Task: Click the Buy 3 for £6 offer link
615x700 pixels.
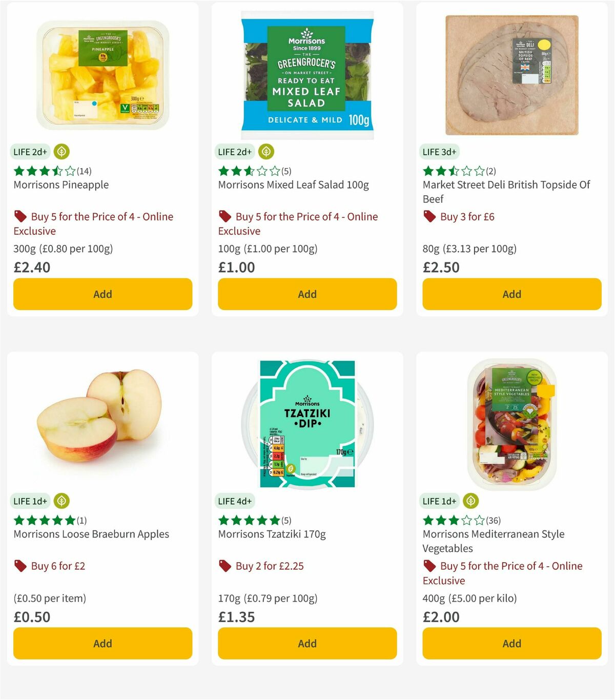Action: [x=467, y=216]
